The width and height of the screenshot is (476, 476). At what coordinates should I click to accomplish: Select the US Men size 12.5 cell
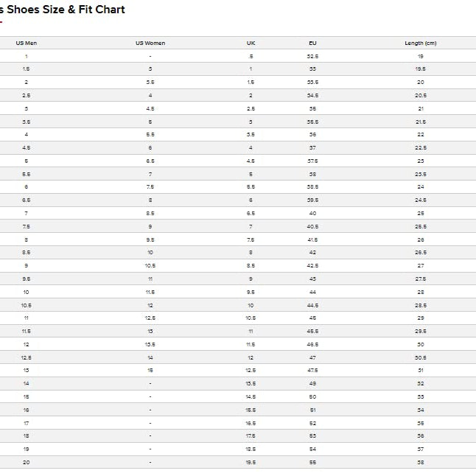(x=27, y=357)
